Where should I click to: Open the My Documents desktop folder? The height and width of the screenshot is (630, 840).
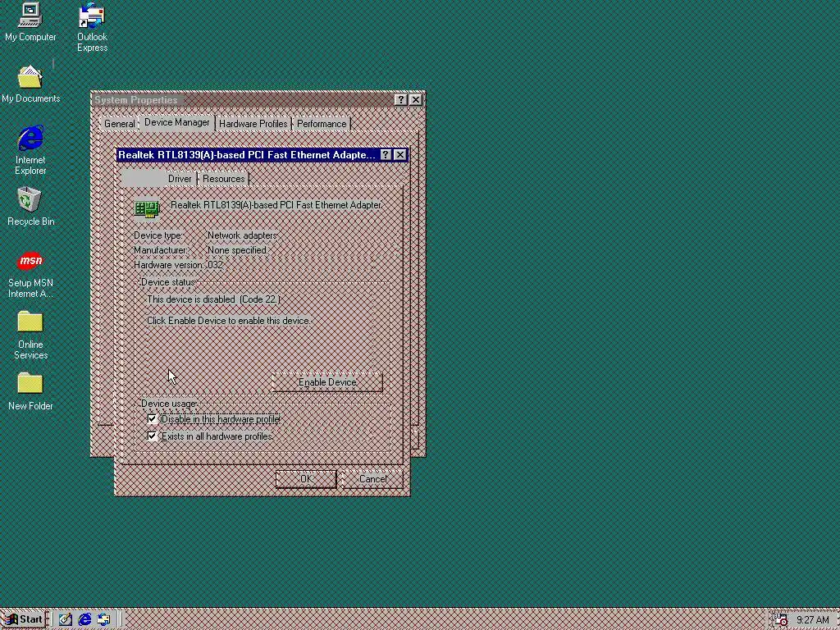click(x=30, y=84)
